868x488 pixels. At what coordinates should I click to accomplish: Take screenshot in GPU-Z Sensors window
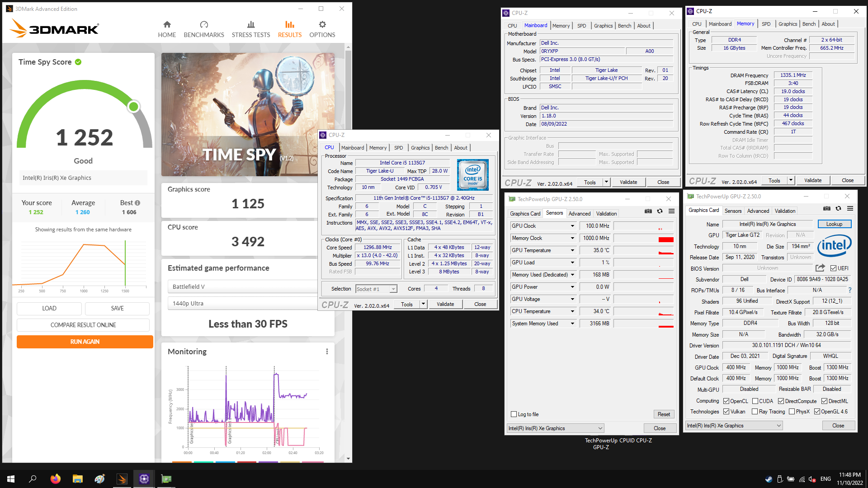pyautogui.click(x=648, y=211)
